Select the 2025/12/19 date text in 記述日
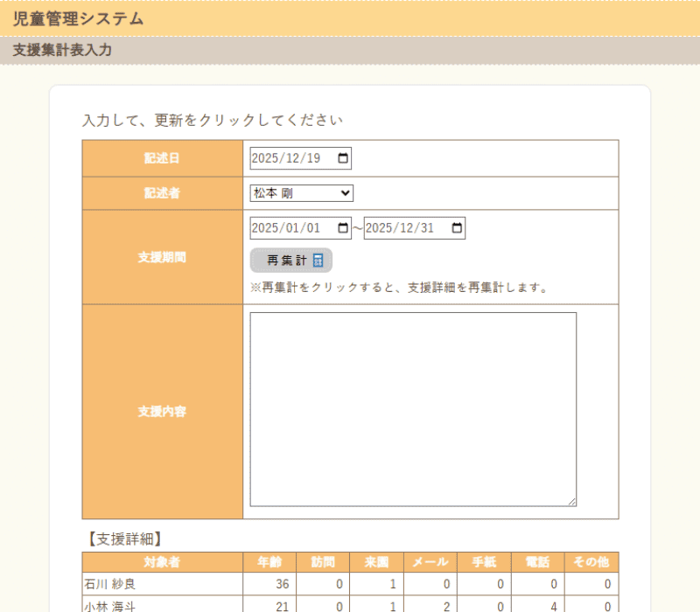700x612 pixels. point(287,158)
